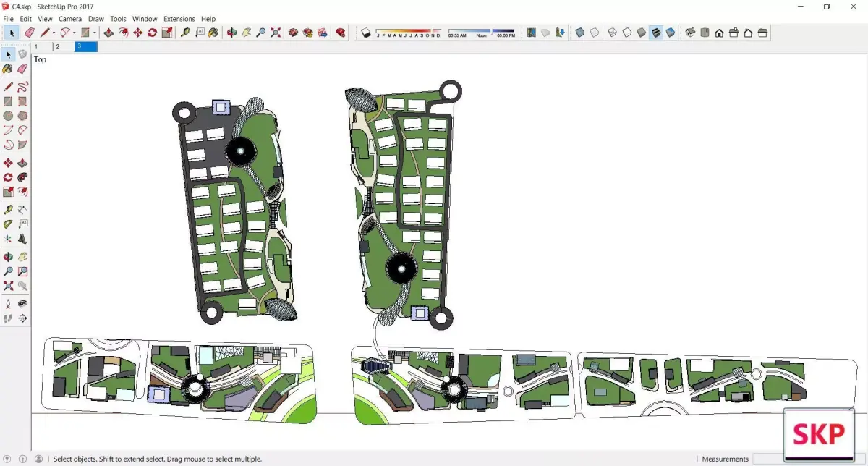Switch to Left view icon
Viewport: 868px width, 466px height.
tap(762, 33)
